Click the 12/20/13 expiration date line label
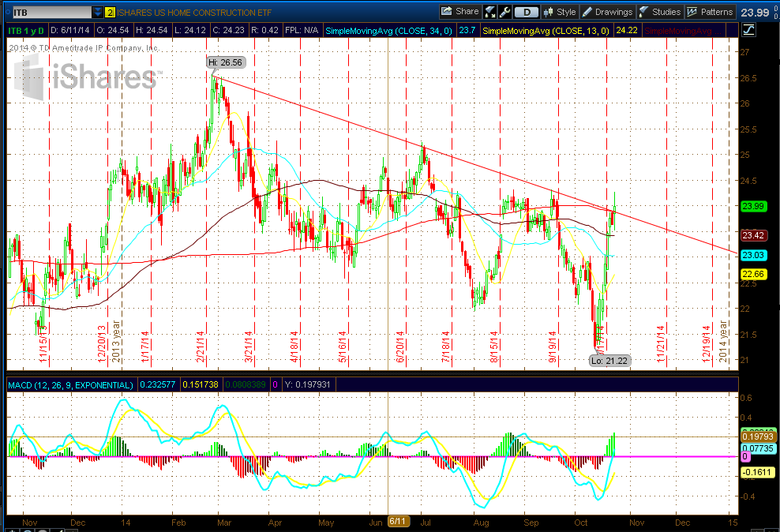Viewport: 780px width, 532px height. [x=102, y=345]
